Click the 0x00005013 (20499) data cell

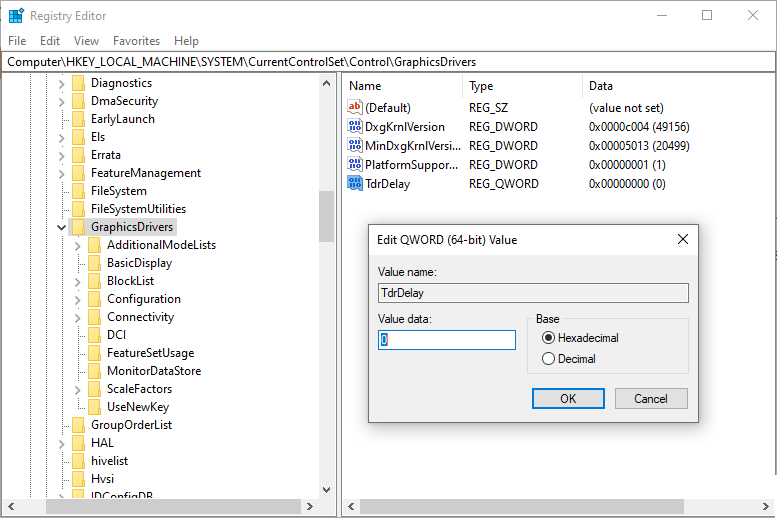click(x=639, y=146)
